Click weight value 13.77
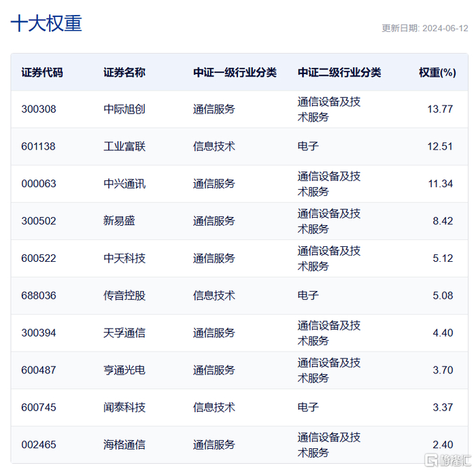The width and height of the screenshot is (476, 472). pos(440,109)
